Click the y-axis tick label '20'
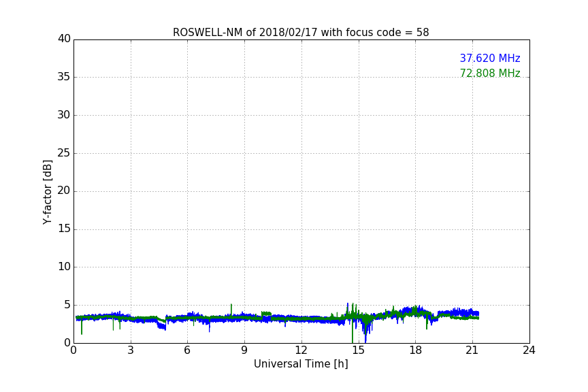This screenshot has width=588, height=392. 64,191
